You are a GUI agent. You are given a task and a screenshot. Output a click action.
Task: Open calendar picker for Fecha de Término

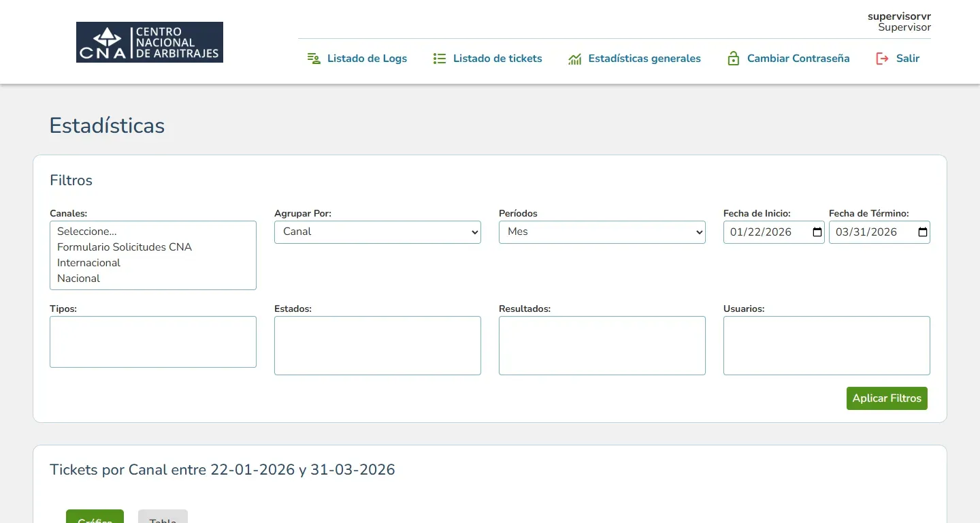click(x=923, y=232)
